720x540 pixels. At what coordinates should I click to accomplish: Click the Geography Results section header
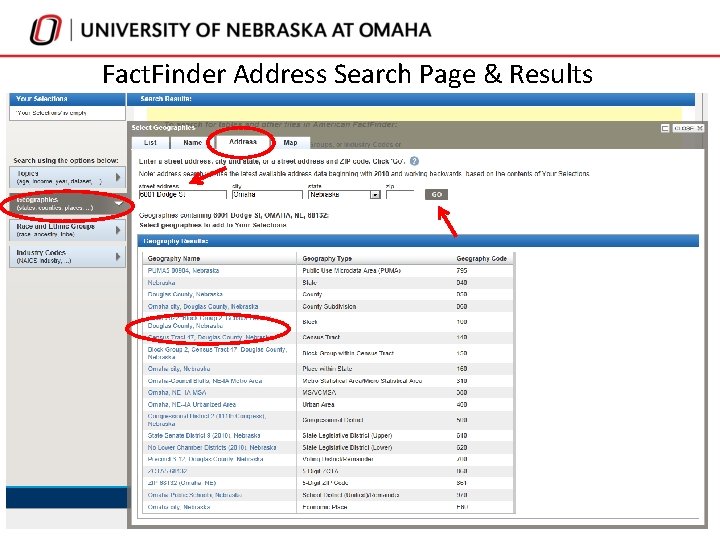(x=418, y=241)
